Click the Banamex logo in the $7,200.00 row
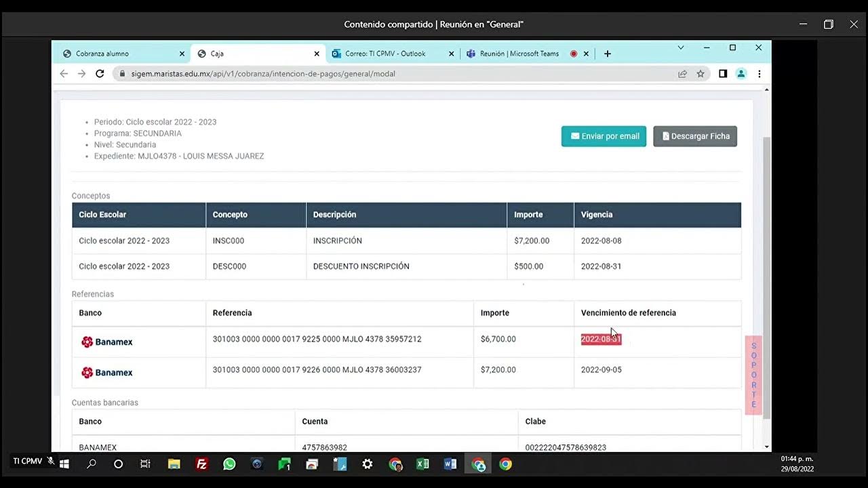The width and height of the screenshot is (868, 488). [107, 372]
